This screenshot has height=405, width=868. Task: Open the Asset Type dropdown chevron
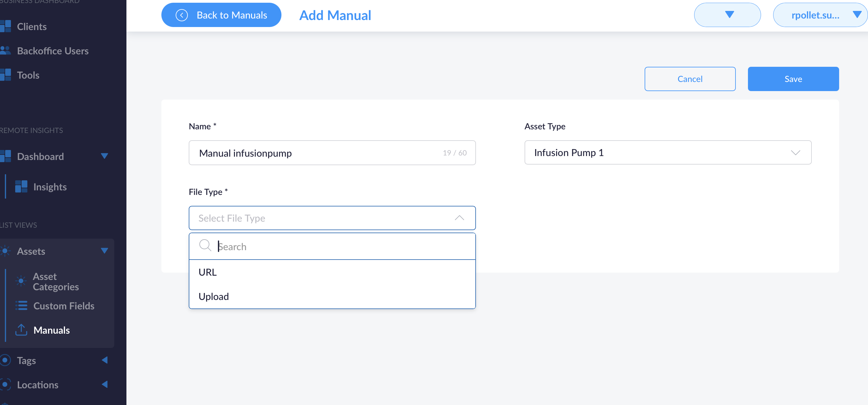[x=795, y=152]
